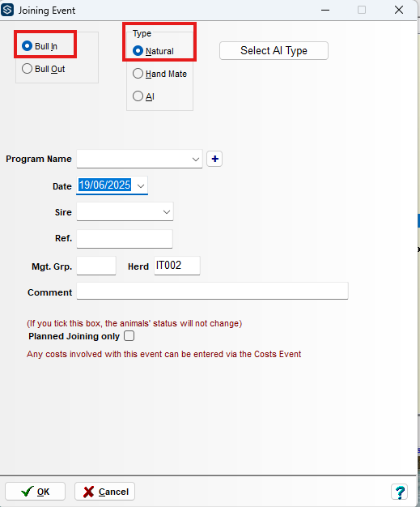Select the AI radio option
The height and width of the screenshot is (507, 420).
(x=138, y=96)
